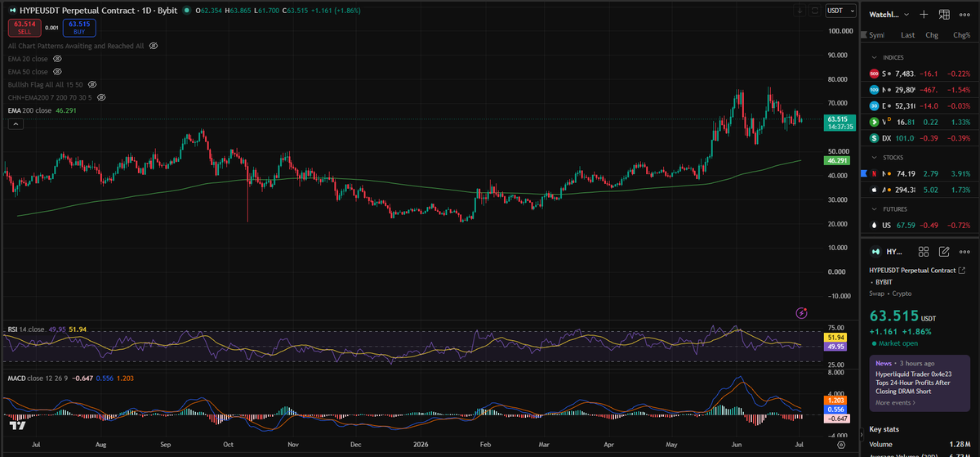Open external link icon beside HYPEUSDT Perpetual Contract
This screenshot has width=980, height=457.
point(961,271)
